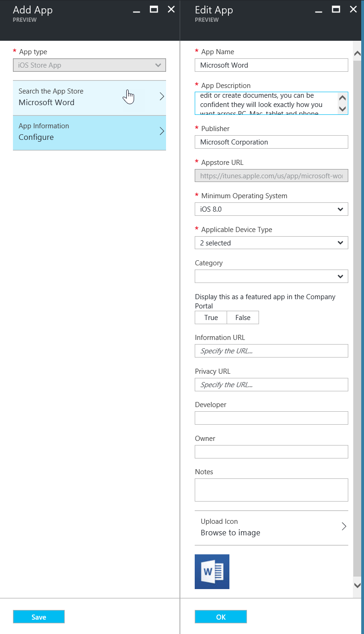The height and width of the screenshot is (634, 364).
Task: Minimize the Add App blade
Action: [x=136, y=10]
